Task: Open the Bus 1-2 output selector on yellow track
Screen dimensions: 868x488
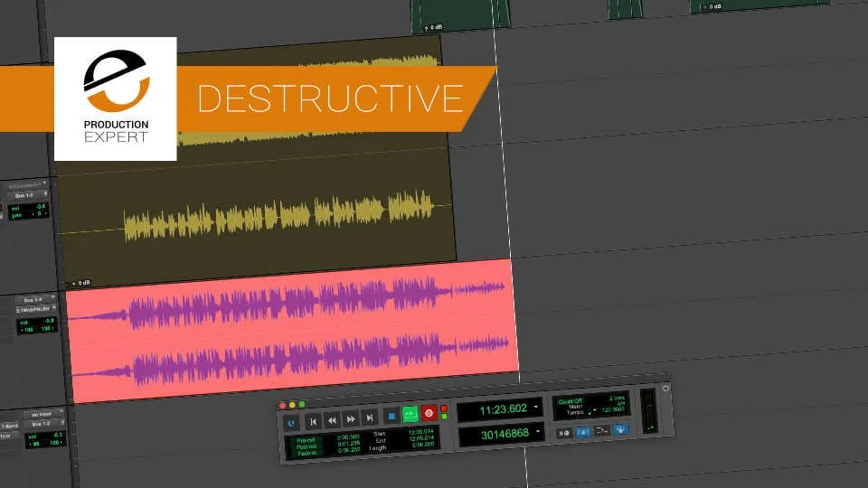Action: [28, 195]
